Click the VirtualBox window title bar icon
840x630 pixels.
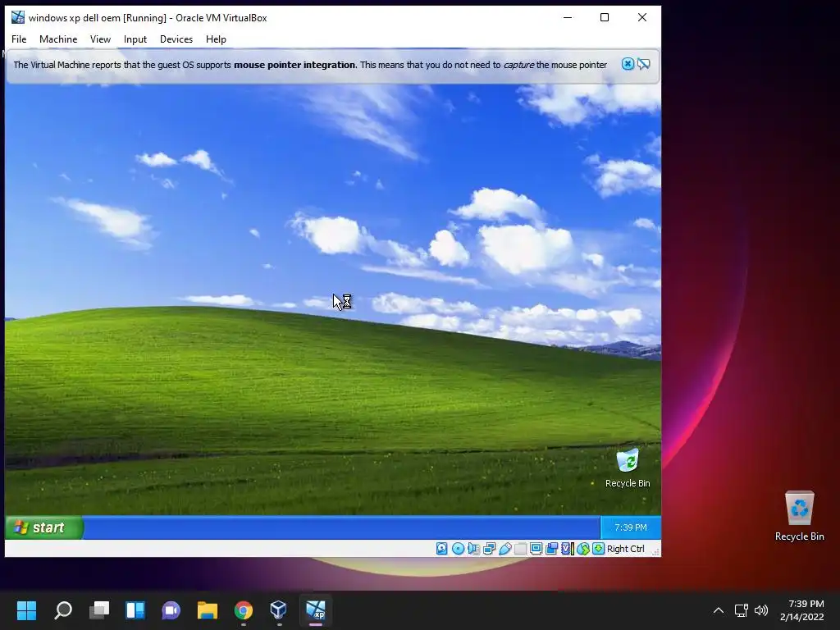[x=18, y=17]
